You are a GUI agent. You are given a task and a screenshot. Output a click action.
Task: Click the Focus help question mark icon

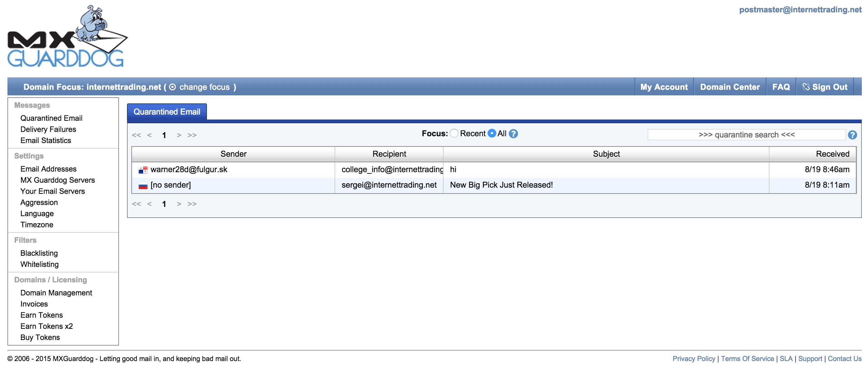coord(513,134)
